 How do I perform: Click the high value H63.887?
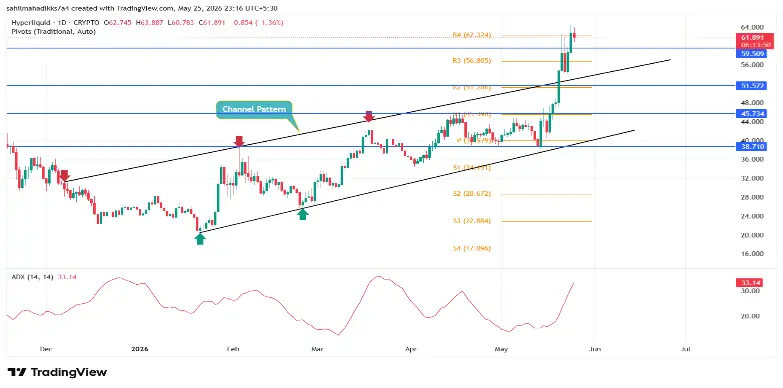click(x=150, y=22)
